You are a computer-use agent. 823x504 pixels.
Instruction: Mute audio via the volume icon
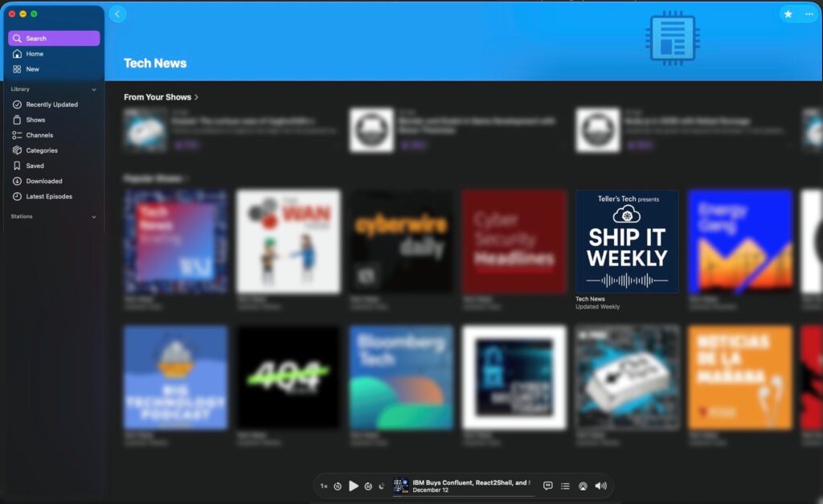pyautogui.click(x=600, y=486)
